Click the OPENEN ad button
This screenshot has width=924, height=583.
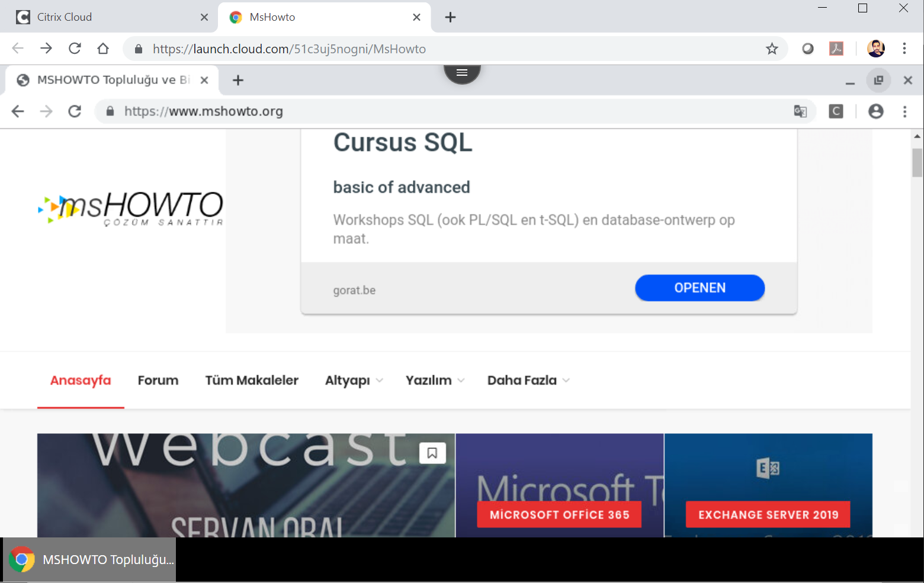[x=700, y=288]
